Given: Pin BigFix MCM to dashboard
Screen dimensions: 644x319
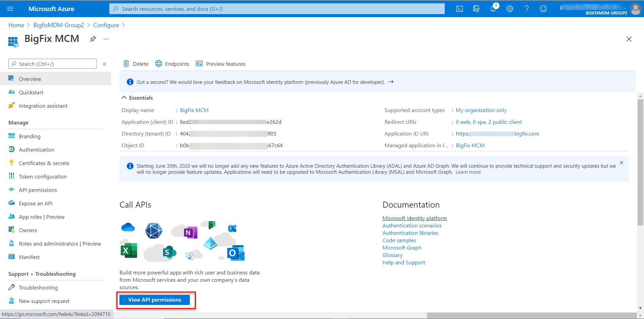Looking at the screenshot, I should [93, 39].
